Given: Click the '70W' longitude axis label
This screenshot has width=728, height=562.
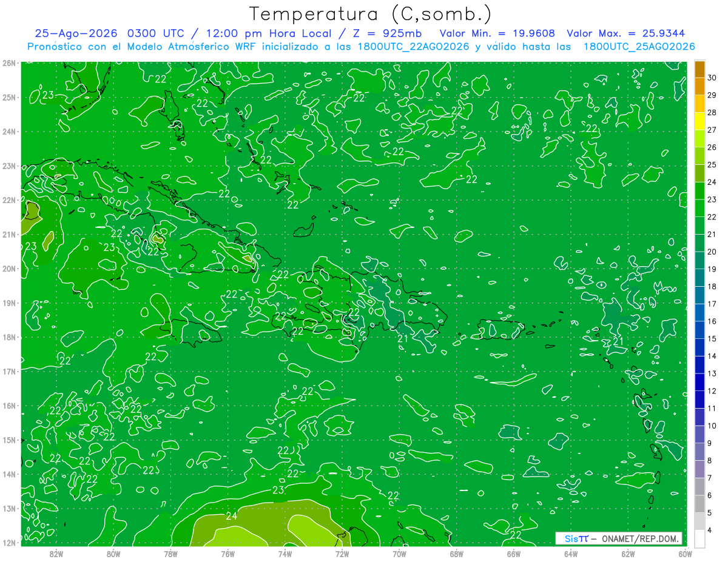Looking at the screenshot, I should tap(399, 553).
